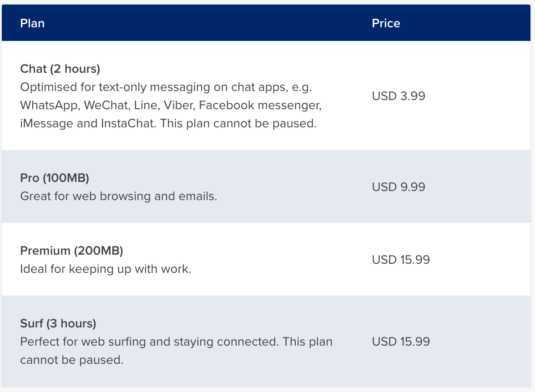
Task: Choose the Premium (200MB) plan title
Action: (x=71, y=251)
